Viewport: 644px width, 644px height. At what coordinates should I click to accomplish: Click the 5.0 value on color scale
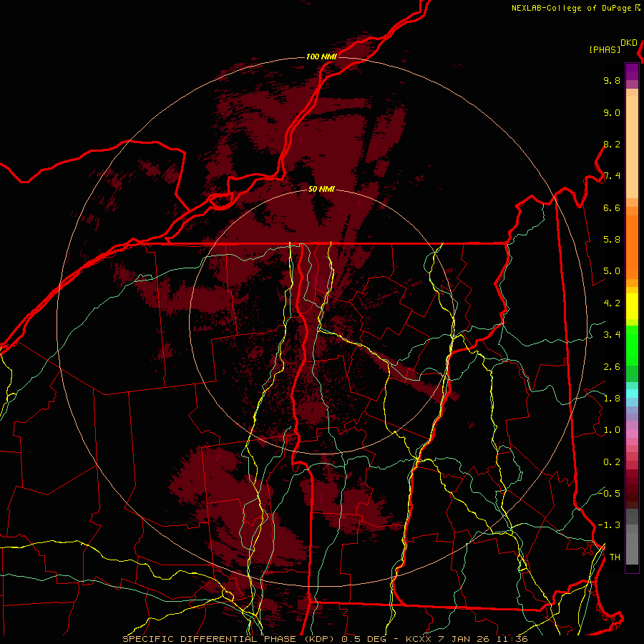[x=612, y=271]
